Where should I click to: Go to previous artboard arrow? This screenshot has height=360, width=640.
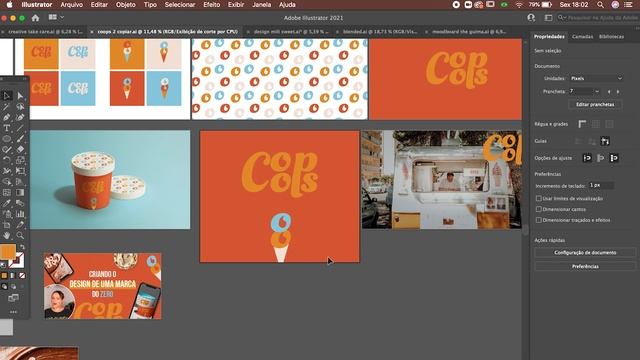point(609,92)
